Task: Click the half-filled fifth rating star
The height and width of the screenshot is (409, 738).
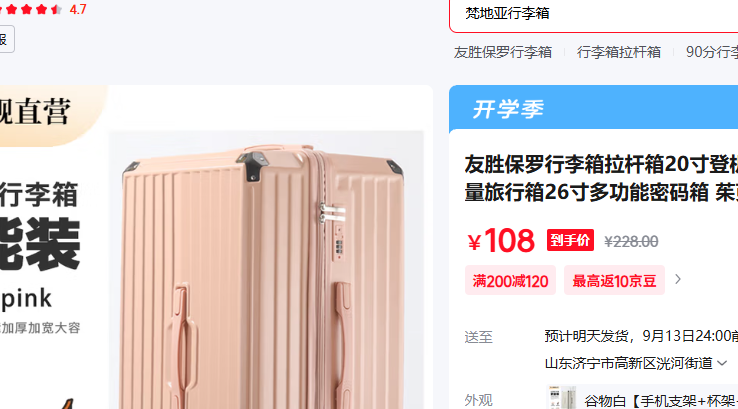Action: coord(56,9)
